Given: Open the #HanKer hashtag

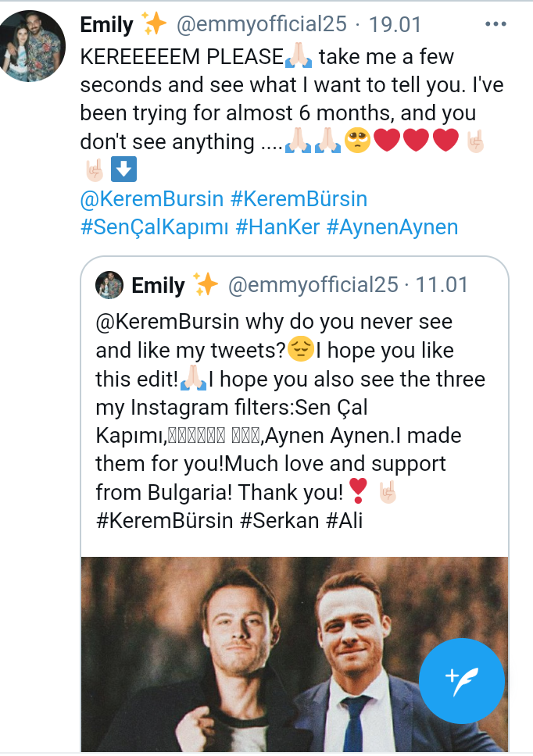Looking at the screenshot, I should point(277,227).
